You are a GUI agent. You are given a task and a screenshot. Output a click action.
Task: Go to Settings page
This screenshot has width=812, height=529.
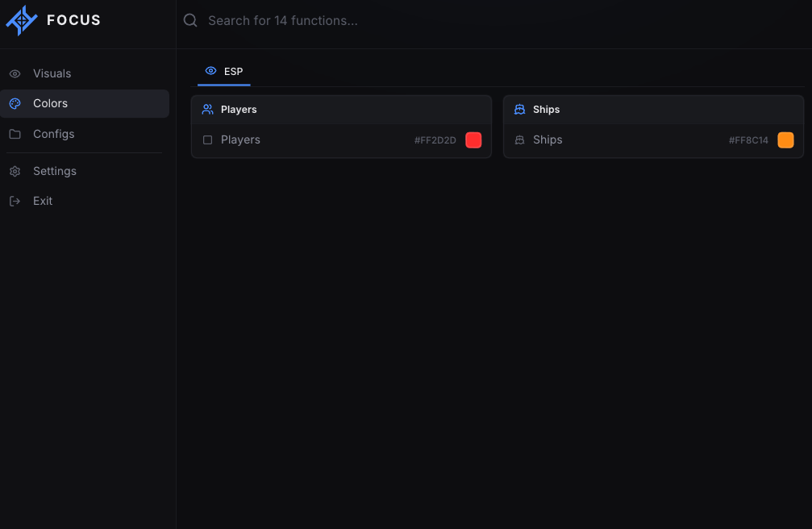(85, 171)
